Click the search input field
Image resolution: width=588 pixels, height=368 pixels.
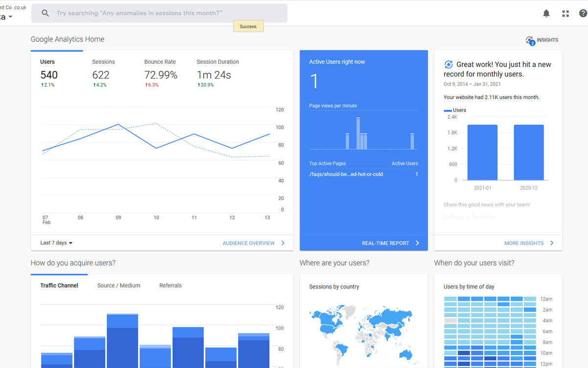click(159, 13)
